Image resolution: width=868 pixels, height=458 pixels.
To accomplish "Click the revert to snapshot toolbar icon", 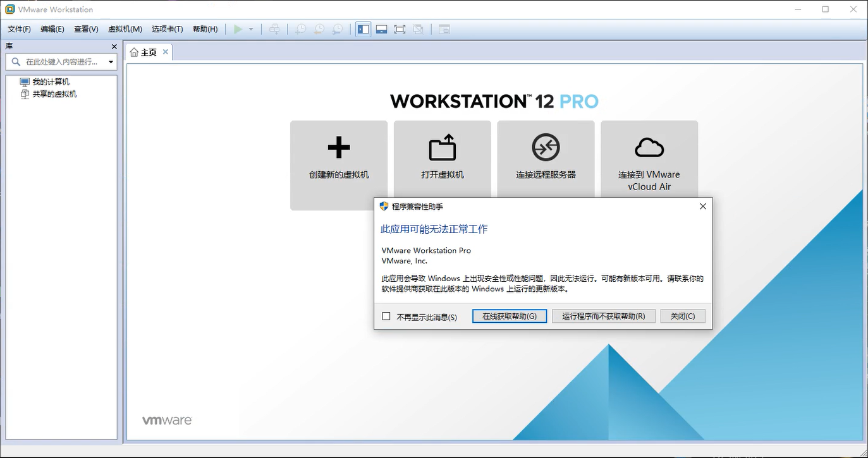I will point(319,29).
